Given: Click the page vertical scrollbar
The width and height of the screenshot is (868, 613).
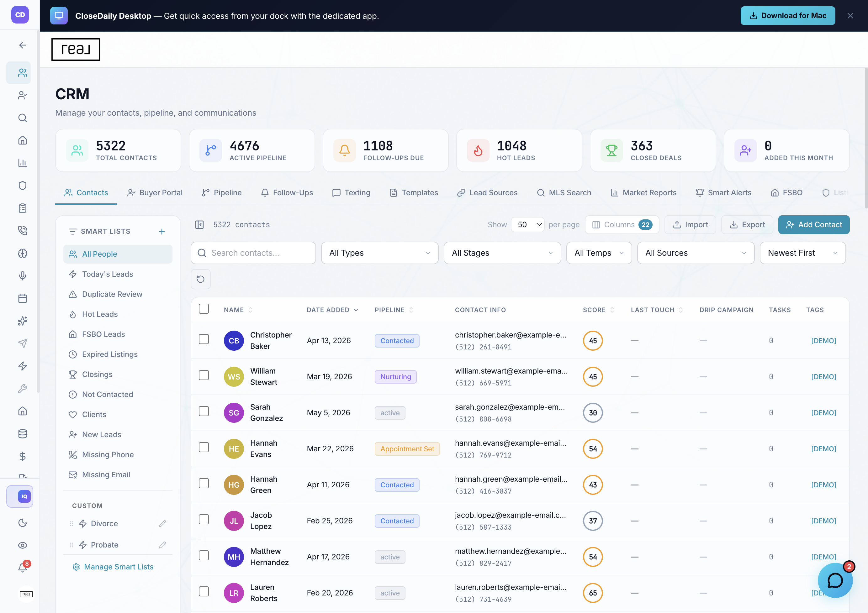Looking at the screenshot, I should [x=866, y=138].
